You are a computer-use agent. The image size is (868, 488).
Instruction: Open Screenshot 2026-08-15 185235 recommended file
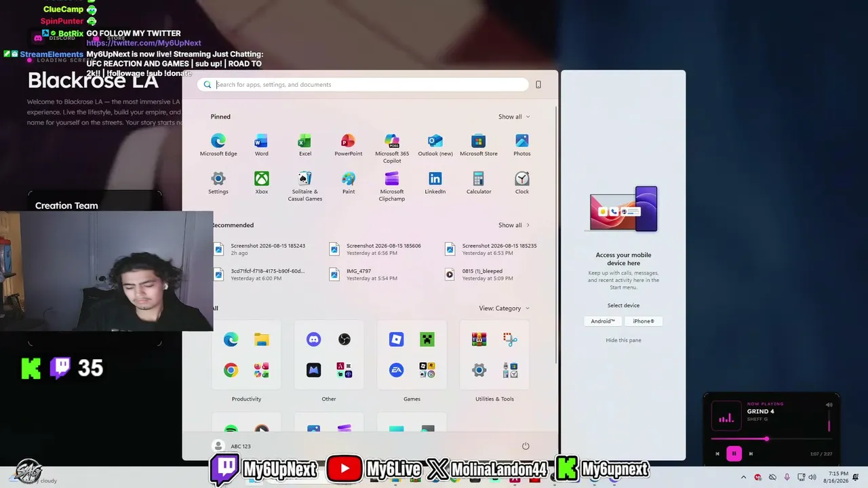pos(492,249)
